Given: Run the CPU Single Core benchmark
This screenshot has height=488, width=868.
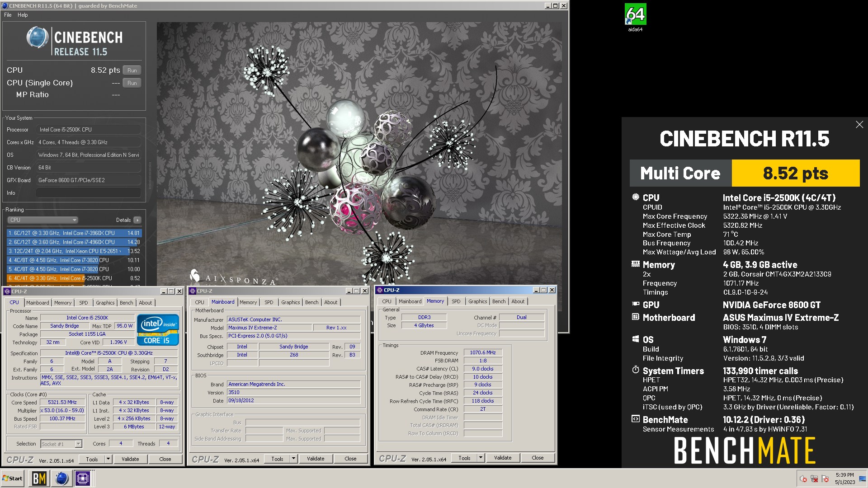Looking at the screenshot, I should pyautogui.click(x=132, y=83).
